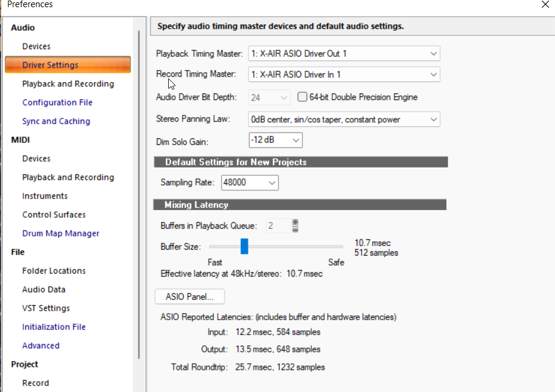Click the Input latency '12.2 msec, 584 samples'
555x392 pixels.
(x=278, y=332)
